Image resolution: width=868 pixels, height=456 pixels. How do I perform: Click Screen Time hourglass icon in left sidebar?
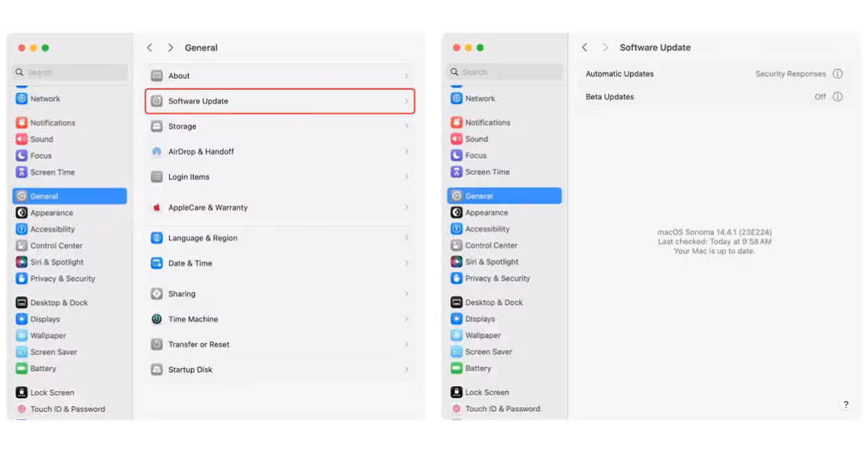coord(22,173)
